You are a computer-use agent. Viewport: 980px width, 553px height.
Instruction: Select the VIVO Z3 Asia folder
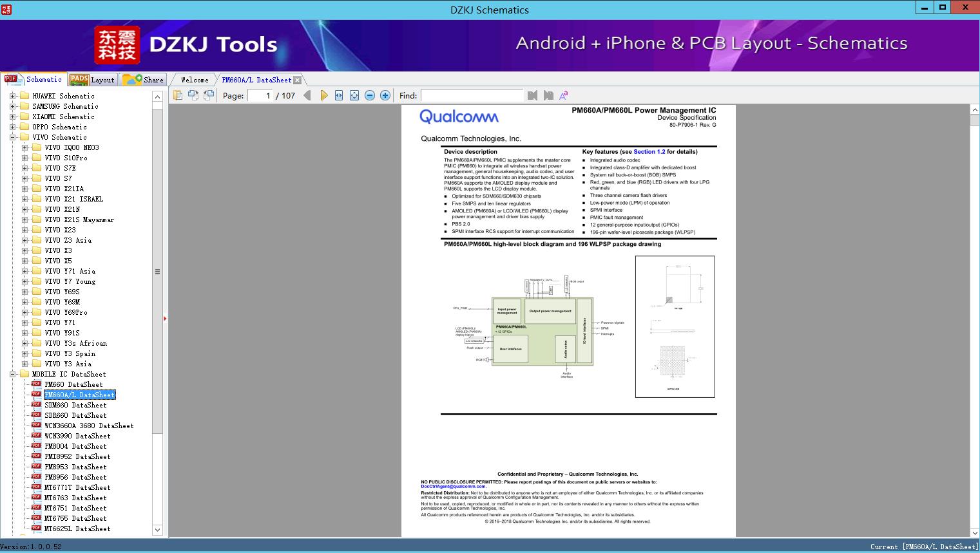click(68, 240)
